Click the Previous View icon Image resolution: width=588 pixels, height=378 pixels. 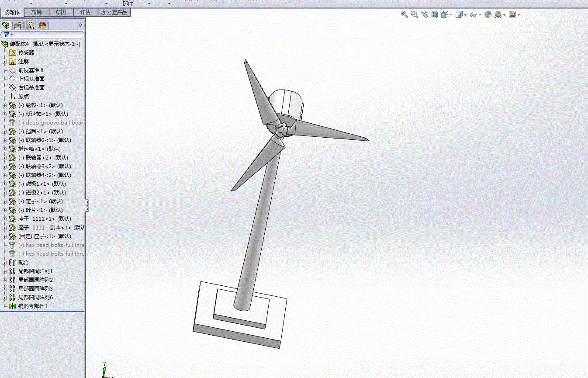click(x=425, y=14)
